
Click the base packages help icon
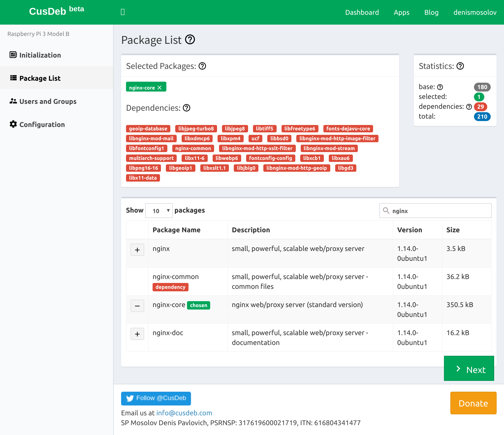tap(440, 87)
